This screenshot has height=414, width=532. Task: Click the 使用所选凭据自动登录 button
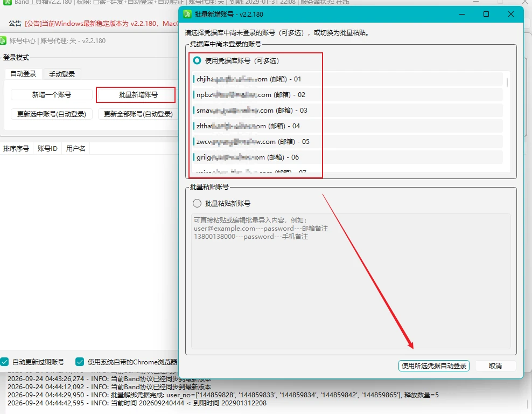click(x=433, y=366)
